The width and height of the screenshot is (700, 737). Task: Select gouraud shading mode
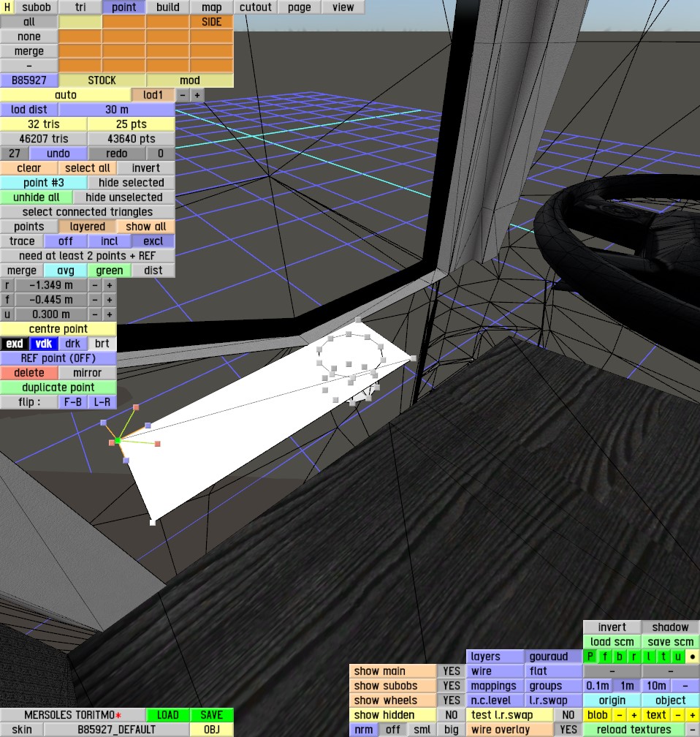[553, 656]
